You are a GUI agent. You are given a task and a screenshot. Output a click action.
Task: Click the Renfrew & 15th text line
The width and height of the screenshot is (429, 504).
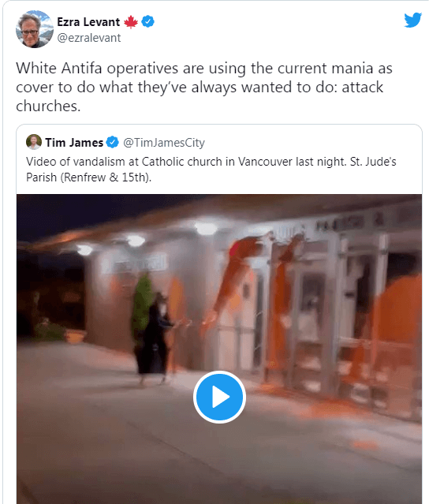88,177
